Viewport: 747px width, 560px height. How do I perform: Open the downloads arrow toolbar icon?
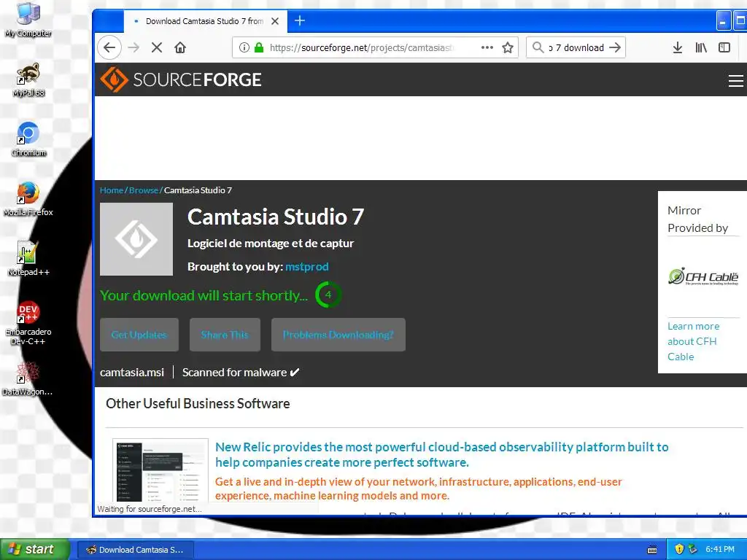tap(678, 47)
